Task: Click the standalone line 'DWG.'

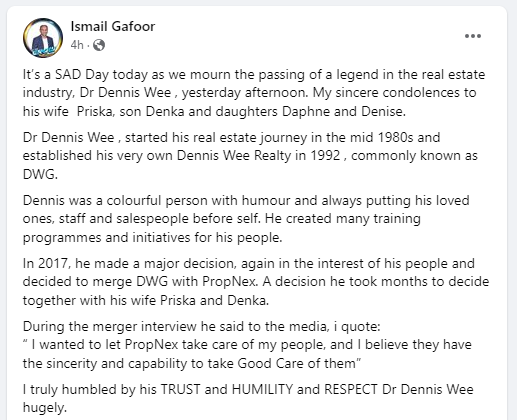Action: 40,174
